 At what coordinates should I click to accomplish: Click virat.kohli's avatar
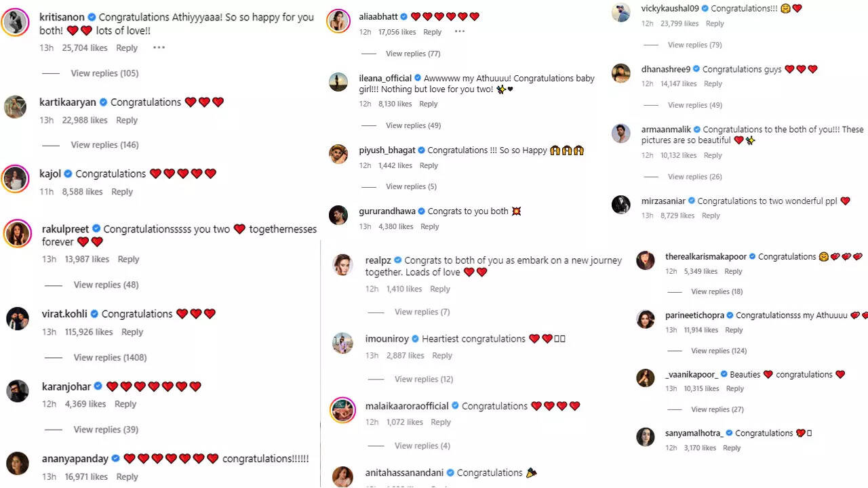[x=17, y=318]
